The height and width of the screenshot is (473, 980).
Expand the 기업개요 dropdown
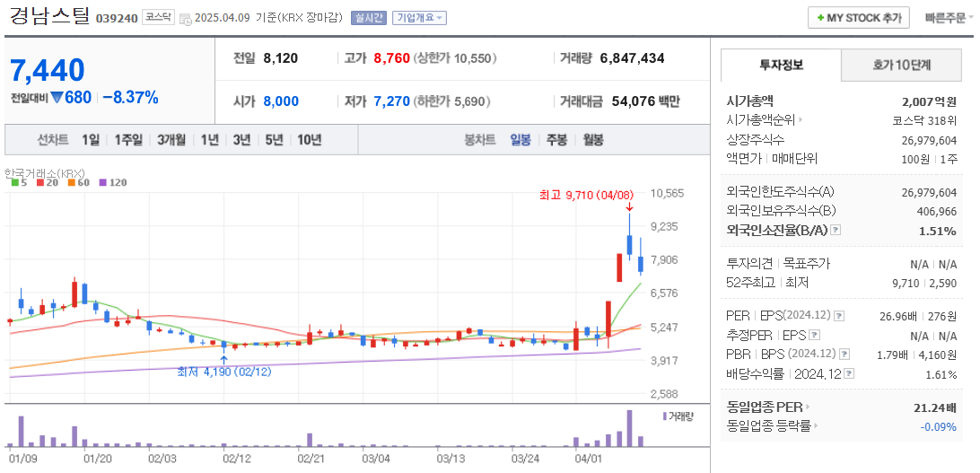[419, 17]
